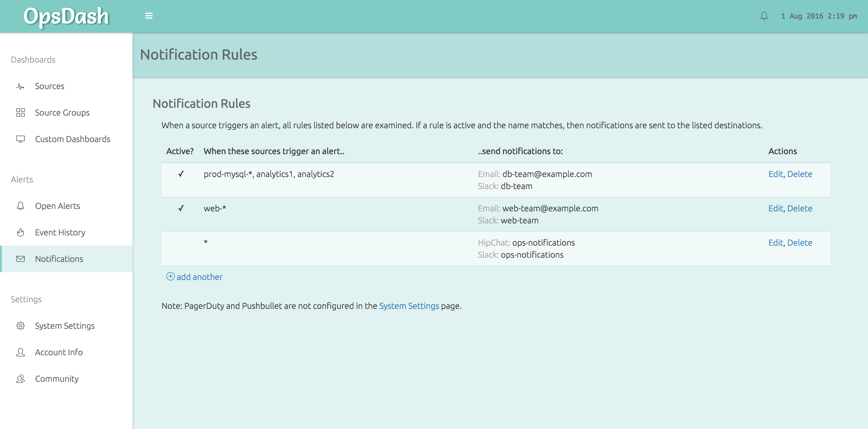
Task: Click the Custom Dashboards monitor icon
Action: [x=20, y=139]
